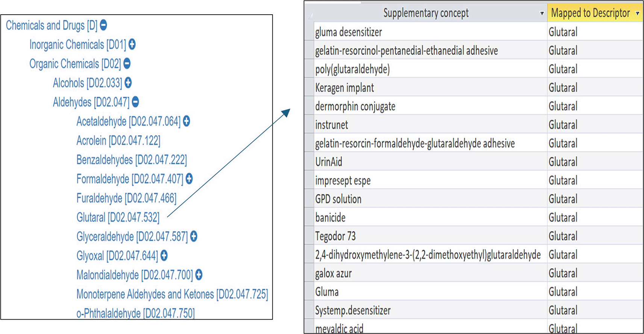Viewport: 644px width, 334px height.
Task: Select the 2,4-dihydroxymethylene-3-(2,2-dimethoxyethyl)glutaraldehyde cell
Action: 430,254
